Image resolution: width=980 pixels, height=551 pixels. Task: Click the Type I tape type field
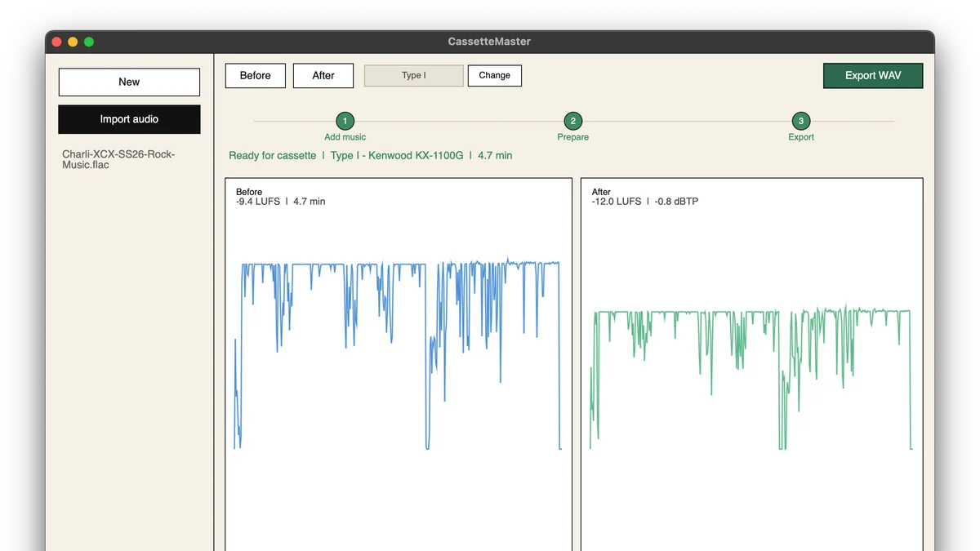click(413, 75)
